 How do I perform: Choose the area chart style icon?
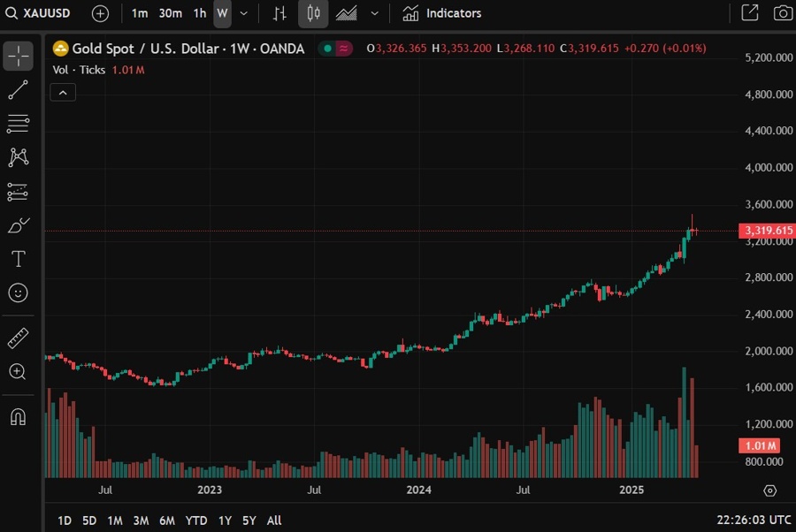[346, 13]
